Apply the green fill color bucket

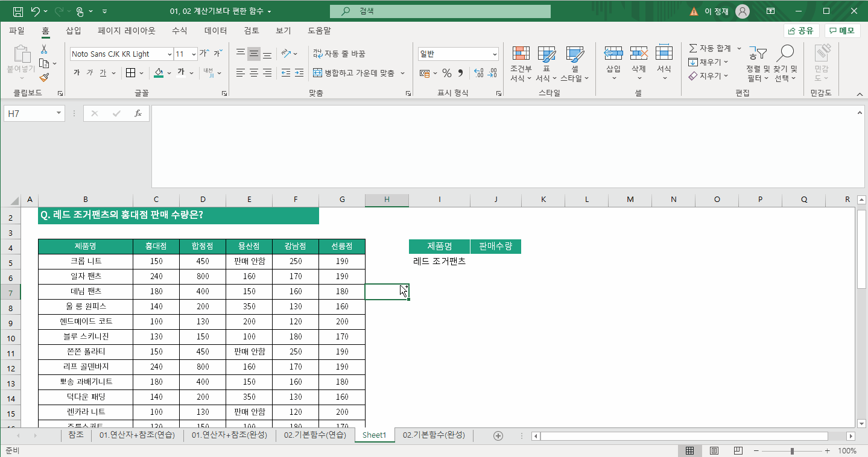159,73
